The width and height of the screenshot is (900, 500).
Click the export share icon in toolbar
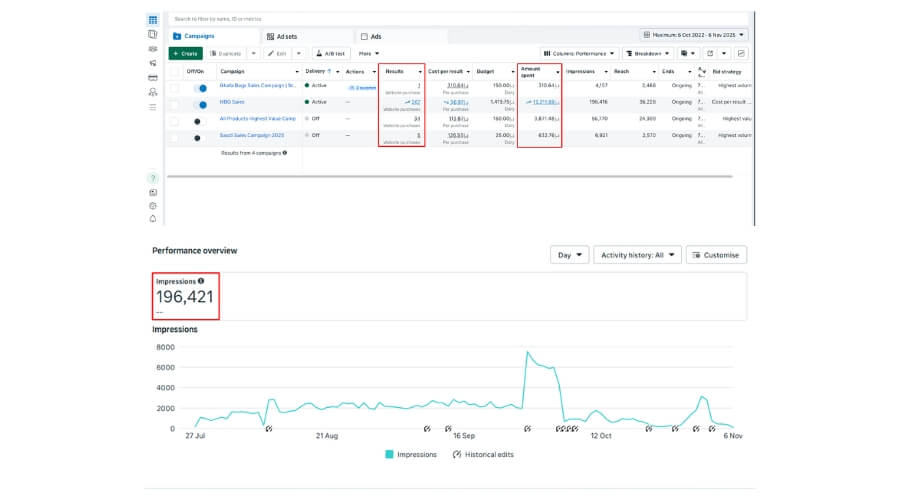pyautogui.click(x=710, y=53)
